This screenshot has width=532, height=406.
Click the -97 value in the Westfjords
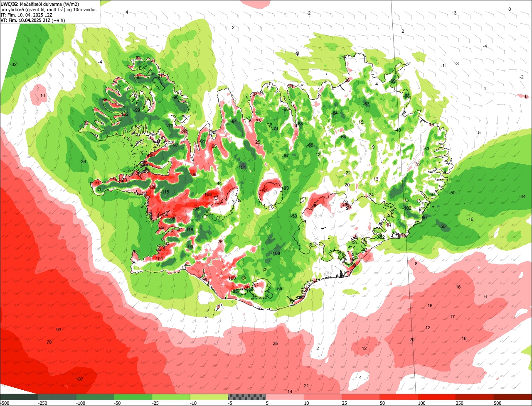(x=175, y=145)
